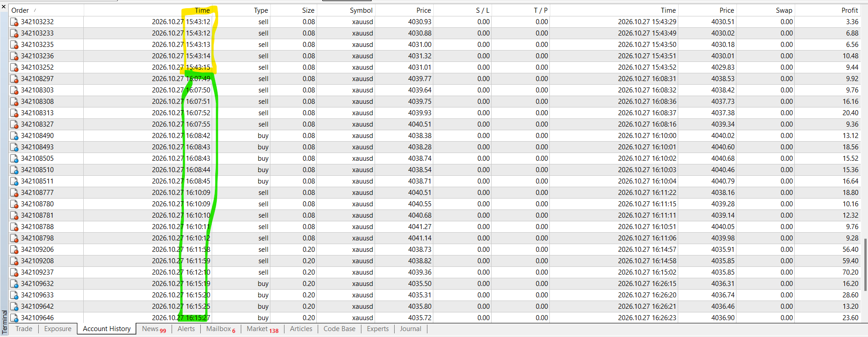Close the Terminal panel
Screen dimensions: 868x337
click(x=4, y=6)
